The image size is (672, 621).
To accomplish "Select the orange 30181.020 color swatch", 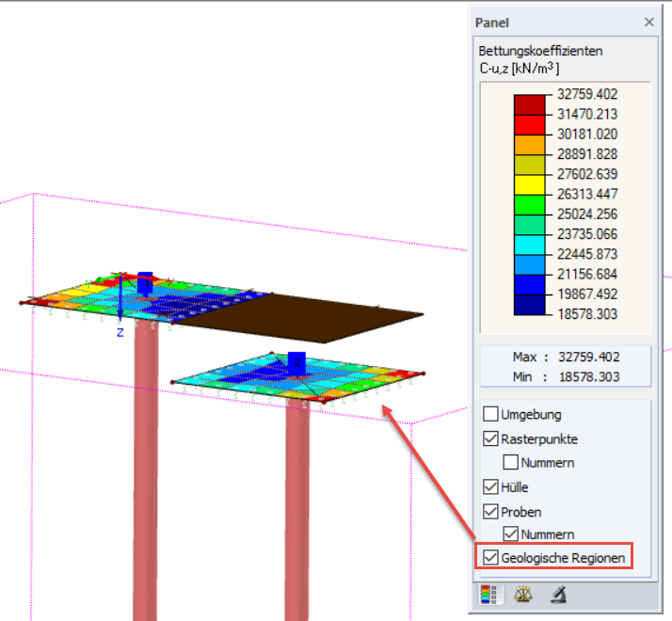I will point(529,145).
